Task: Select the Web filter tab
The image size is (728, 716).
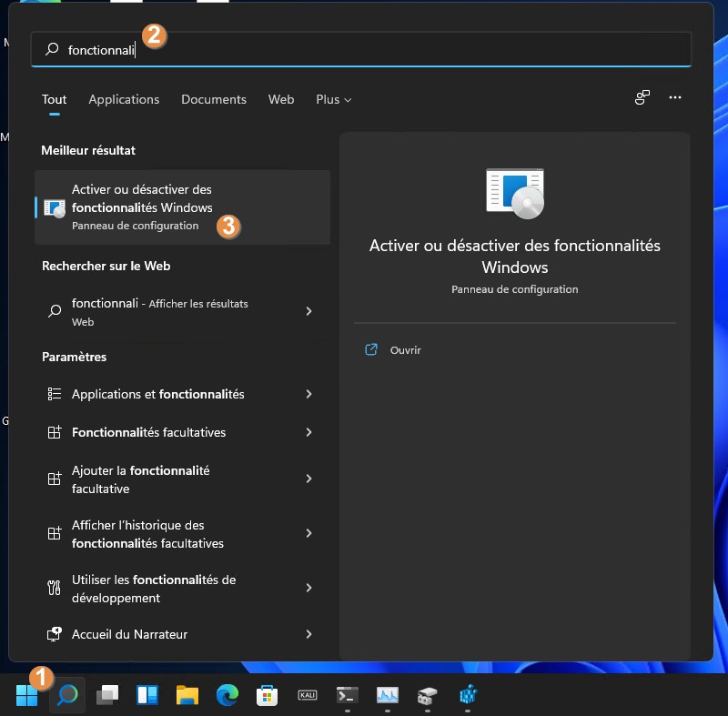Action: coord(281,99)
